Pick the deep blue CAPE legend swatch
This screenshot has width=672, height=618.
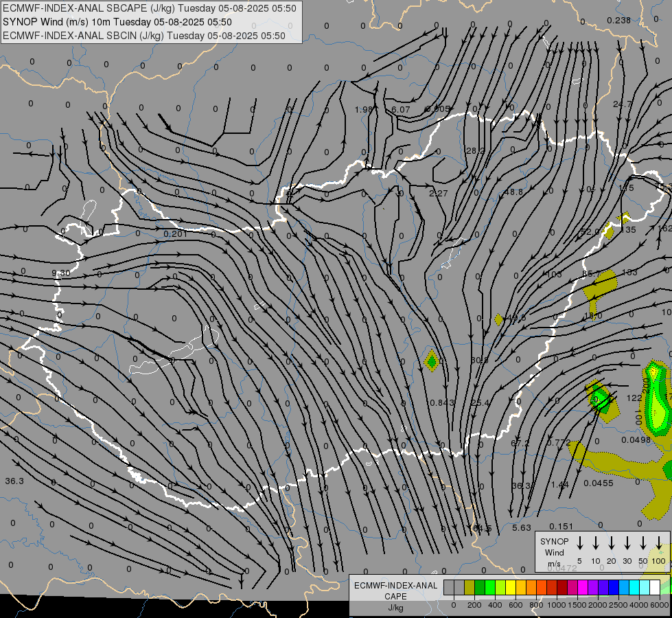tap(613, 587)
